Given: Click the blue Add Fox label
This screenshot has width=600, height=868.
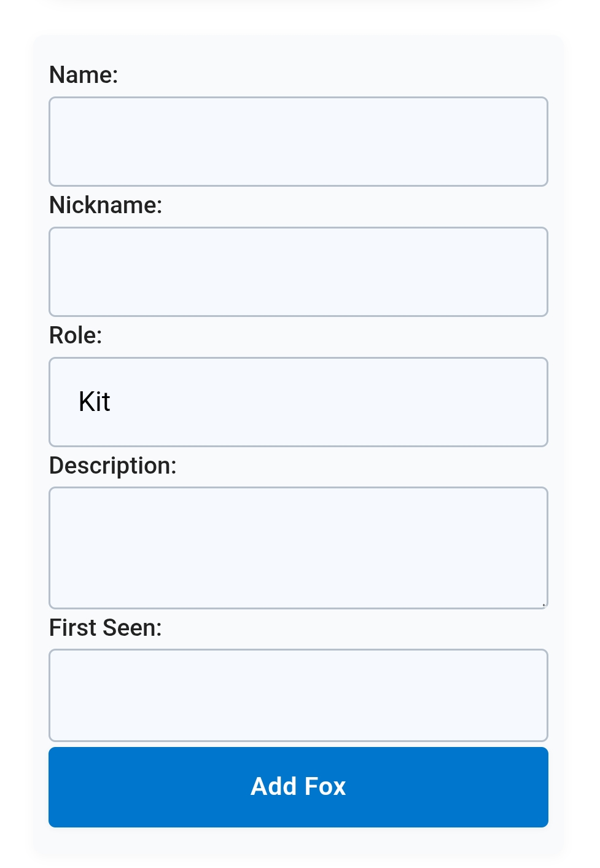Looking at the screenshot, I should pyautogui.click(x=298, y=786).
